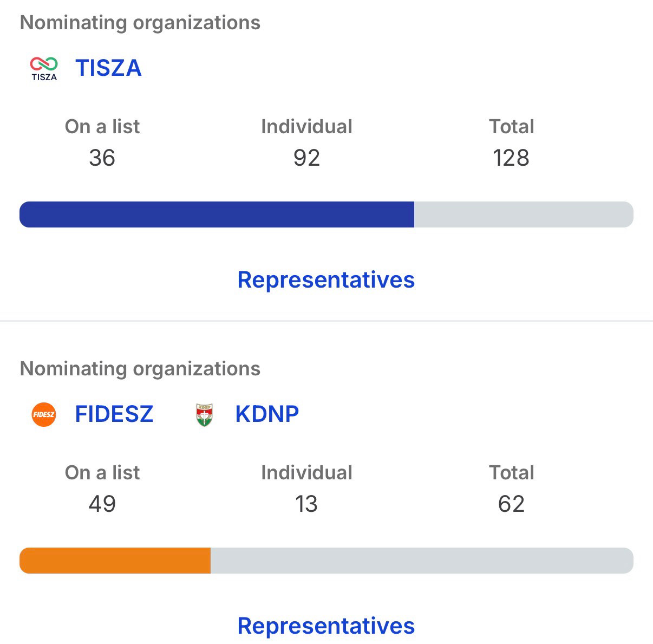653x644 pixels.
Task: Open the KDNP organization link
Action: (267, 414)
